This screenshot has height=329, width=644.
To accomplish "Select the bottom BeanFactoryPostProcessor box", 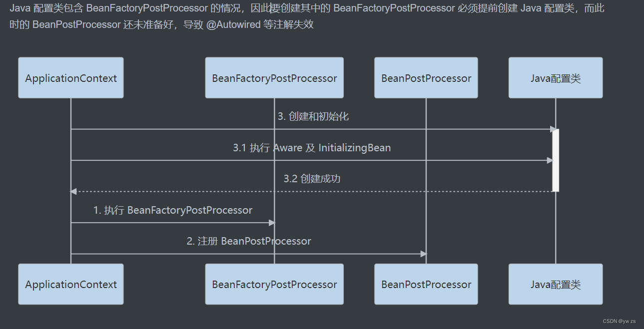I will tap(274, 284).
